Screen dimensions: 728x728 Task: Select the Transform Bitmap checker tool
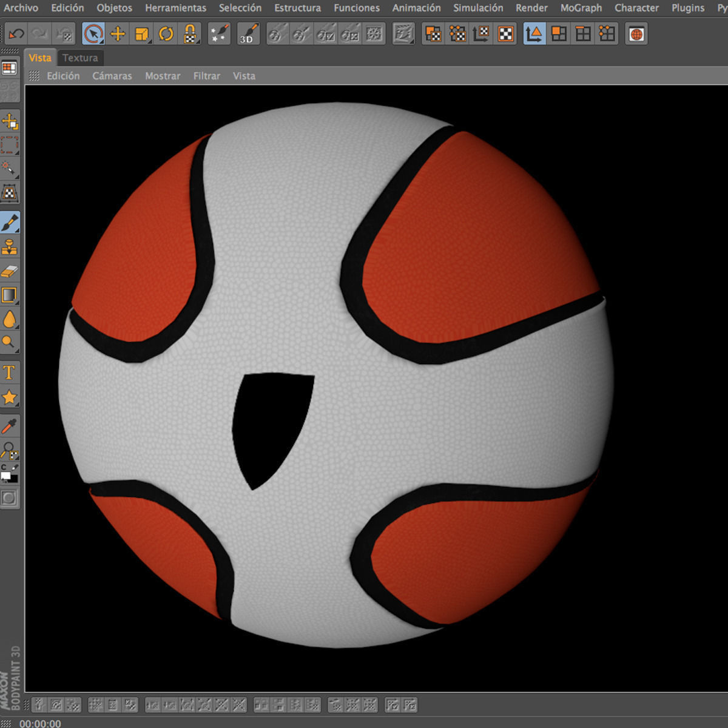(x=10, y=194)
